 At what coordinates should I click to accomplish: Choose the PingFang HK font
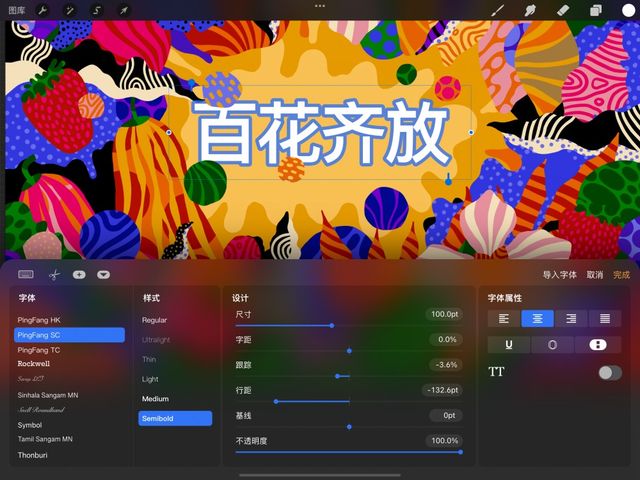click(39, 320)
